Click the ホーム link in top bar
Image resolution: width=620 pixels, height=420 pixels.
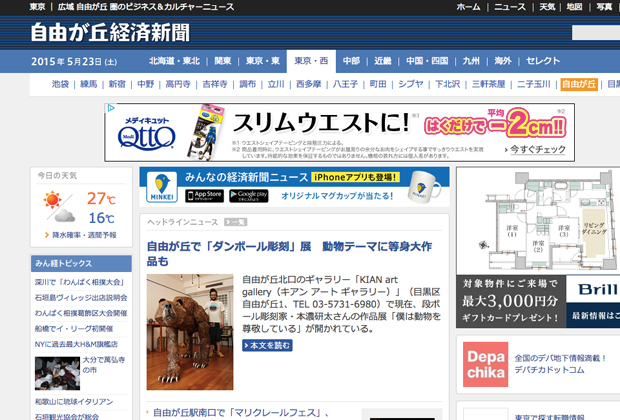tap(468, 7)
